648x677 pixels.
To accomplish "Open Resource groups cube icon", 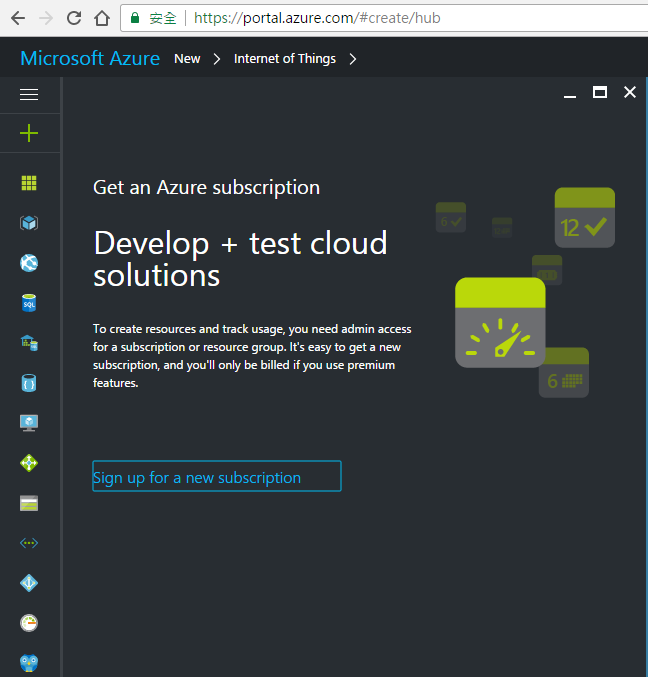I will 29,223.
